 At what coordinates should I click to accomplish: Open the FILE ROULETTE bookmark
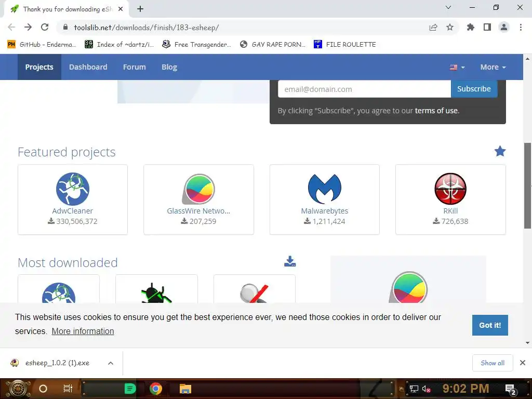[x=345, y=45]
